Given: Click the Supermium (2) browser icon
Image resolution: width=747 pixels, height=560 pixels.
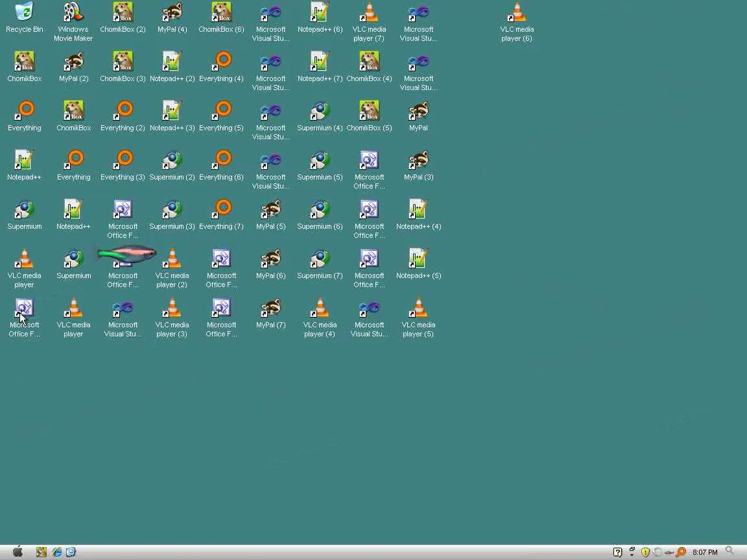Looking at the screenshot, I should click(x=172, y=166).
